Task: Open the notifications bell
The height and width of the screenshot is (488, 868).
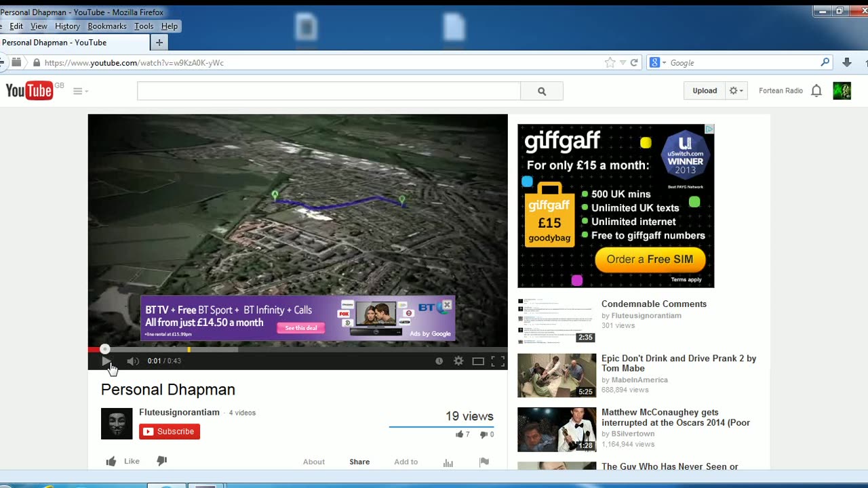Action: tap(816, 91)
